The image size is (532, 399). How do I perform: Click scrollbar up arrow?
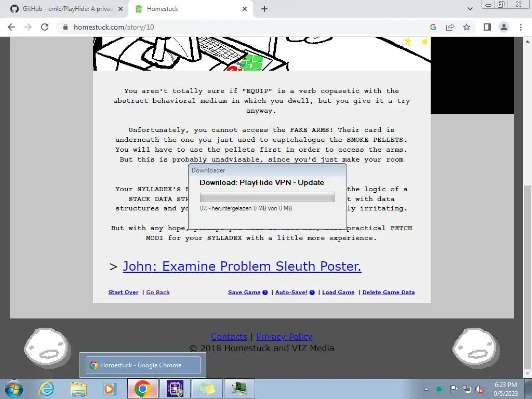click(x=528, y=41)
